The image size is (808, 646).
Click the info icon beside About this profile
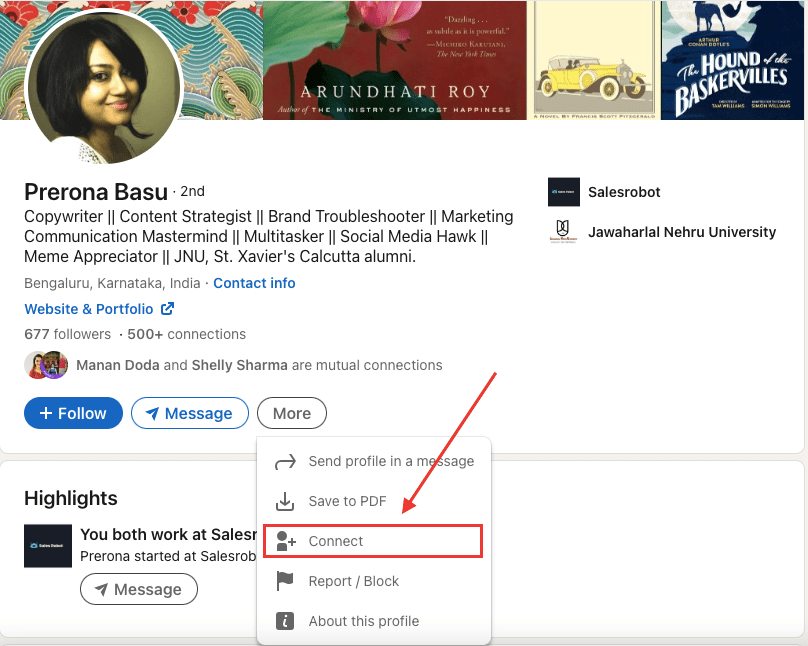[x=284, y=620]
